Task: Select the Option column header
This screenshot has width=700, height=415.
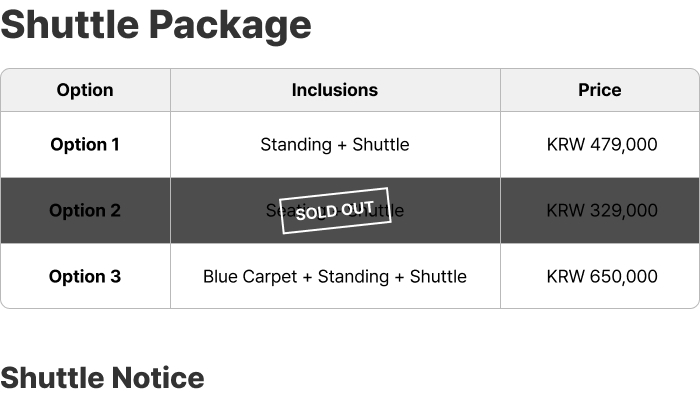Action: 85,90
